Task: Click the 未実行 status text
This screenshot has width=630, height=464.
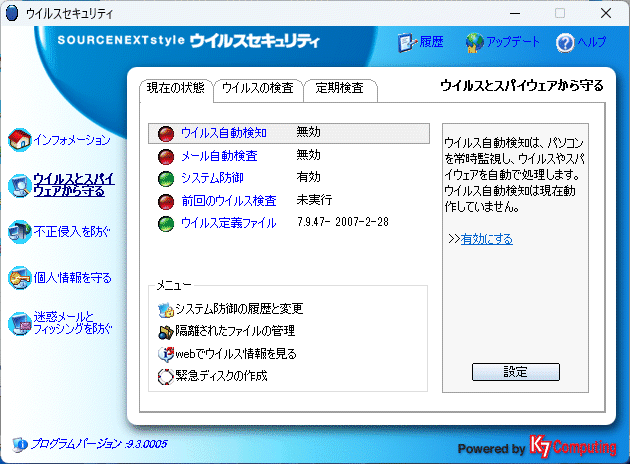Action: tap(314, 200)
